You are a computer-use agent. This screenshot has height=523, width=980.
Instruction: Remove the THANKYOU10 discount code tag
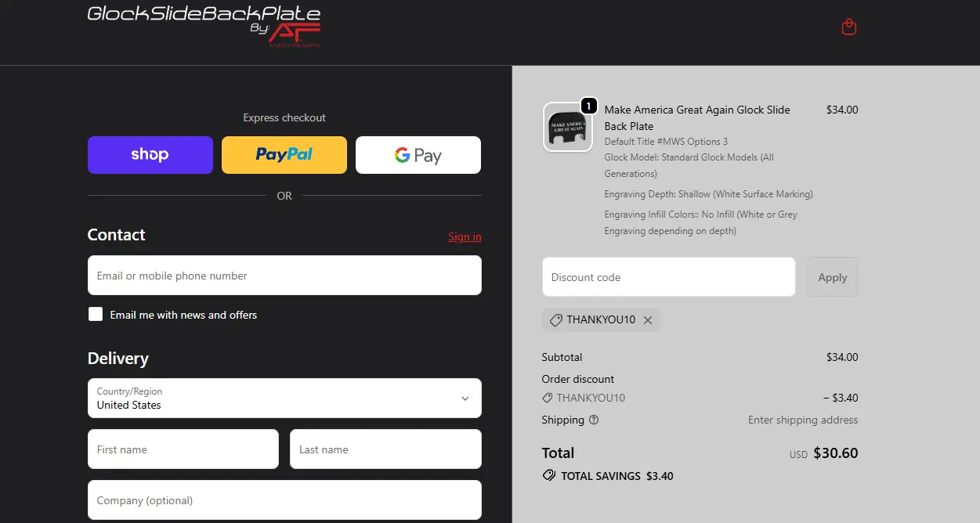click(648, 320)
